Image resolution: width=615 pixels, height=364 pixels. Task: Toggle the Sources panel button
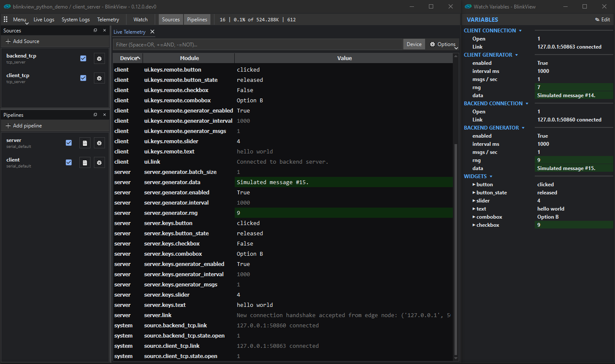pyautogui.click(x=171, y=20)
